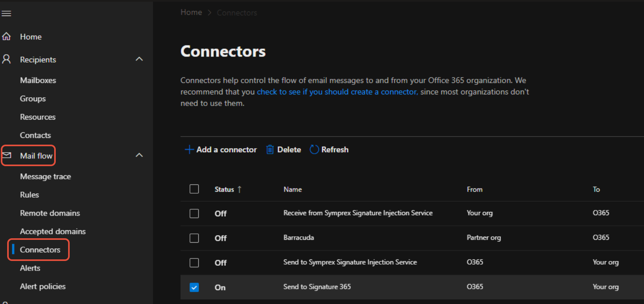Select Connectors in the sidebar

(40, 249)
